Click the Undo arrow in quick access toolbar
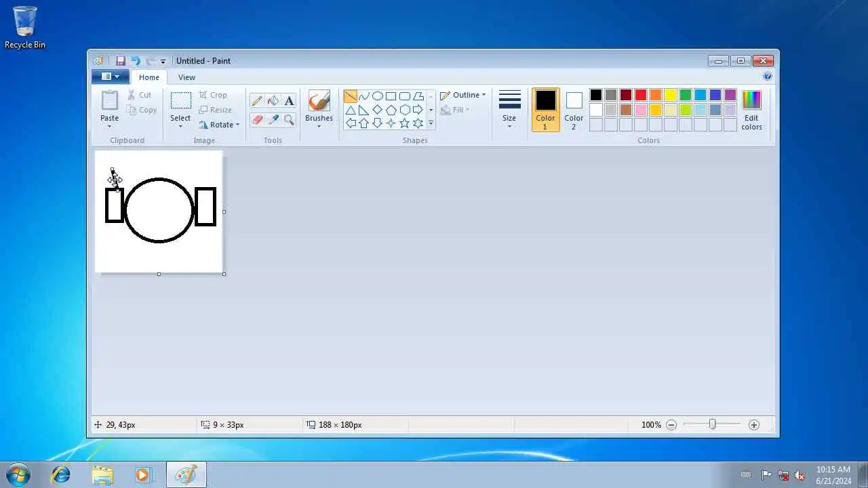Image resolution: width=868 pixels, height=488 pixels. 136,61
